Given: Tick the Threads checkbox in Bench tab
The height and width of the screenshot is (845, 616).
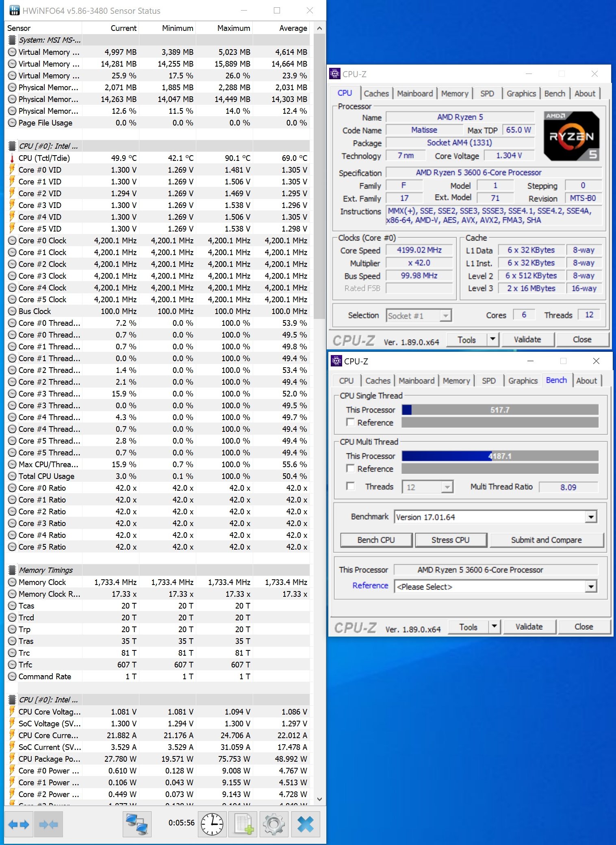Looking at the screenshot, I should (x=350, y=486).
